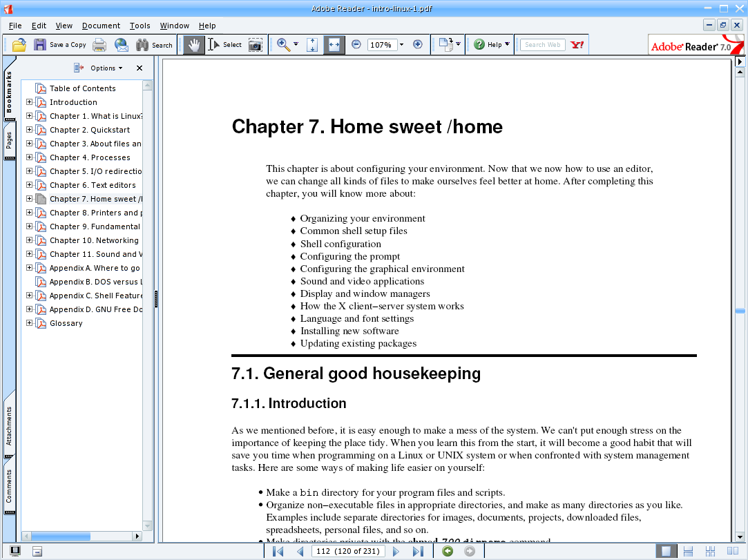Open the Tools menu
This screenshot has height=560, width=748.
tap(140, 26)
